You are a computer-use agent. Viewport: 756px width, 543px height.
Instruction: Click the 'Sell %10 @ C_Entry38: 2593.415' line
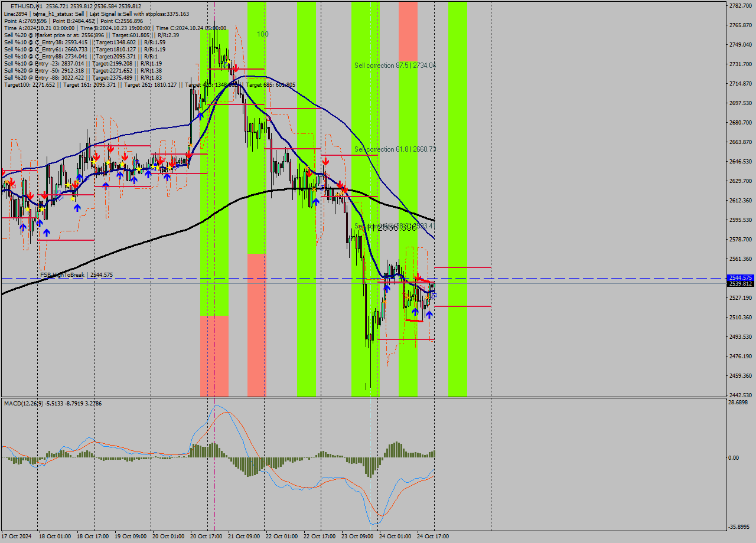tap(84, 42)
